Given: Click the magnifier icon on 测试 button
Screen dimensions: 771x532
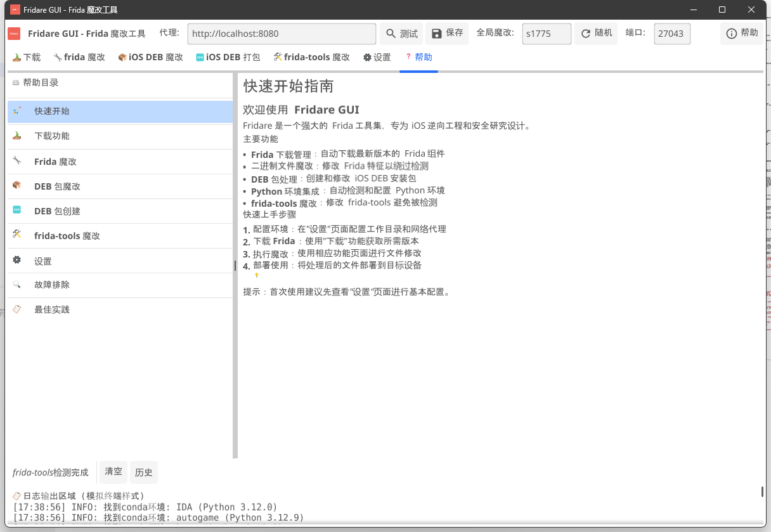Looking at the screenshot, I should [391, 34].
